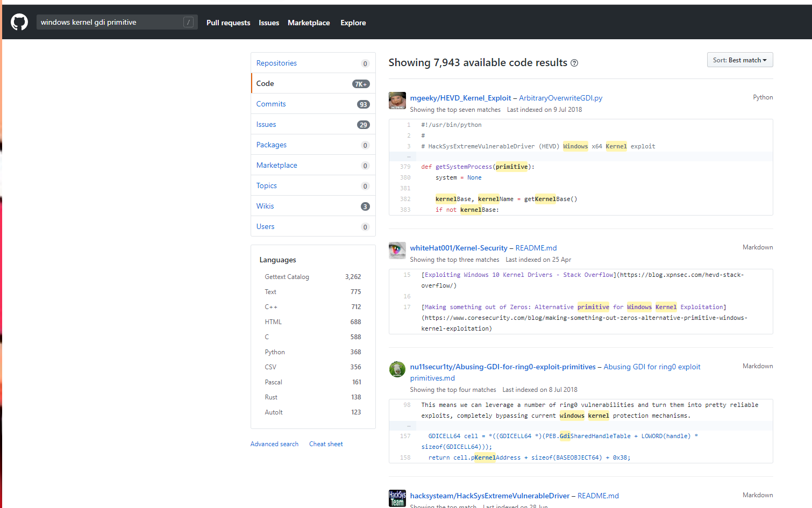The image size is (812, 508).
Task: Open mgeeky/HEVD_Kernel_Exploit repository link
Action: [460, 98]
